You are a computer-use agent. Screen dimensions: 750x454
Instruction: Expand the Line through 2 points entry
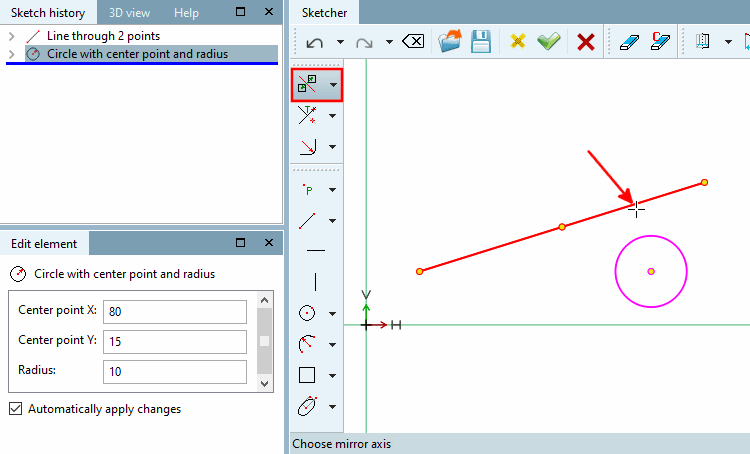pyautogui.click(x=12, y=36)
